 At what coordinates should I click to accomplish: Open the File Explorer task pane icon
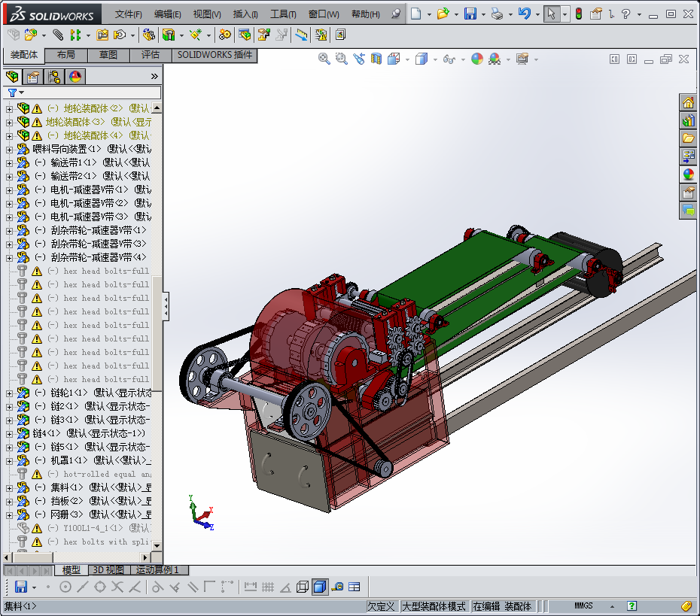click(x=688, y=138)
